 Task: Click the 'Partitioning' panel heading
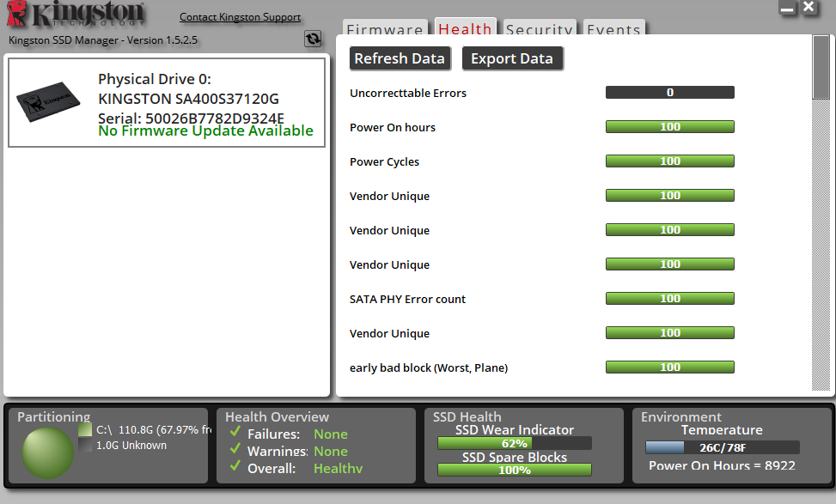point(54,416)
